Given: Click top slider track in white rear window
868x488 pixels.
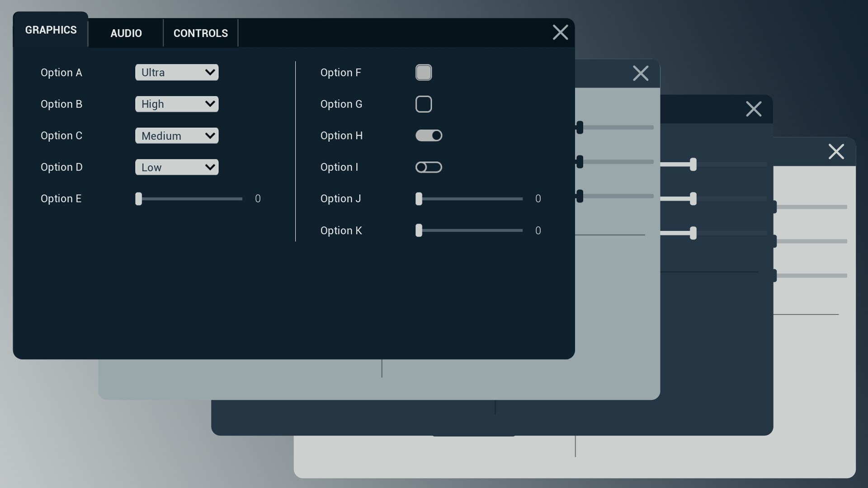Looking at the screenshot, I should pyautogui.click(x=811, y=207).
